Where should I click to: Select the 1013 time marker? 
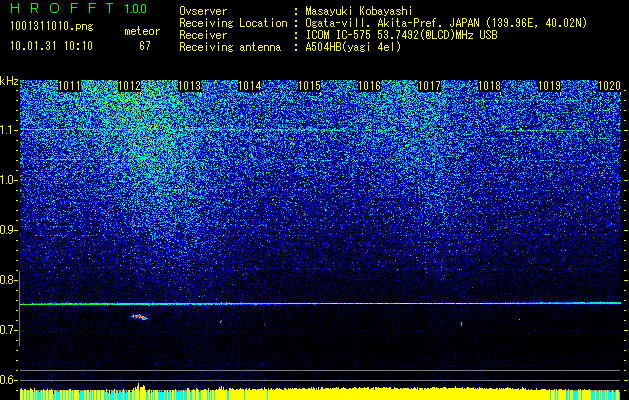point(189,86)
